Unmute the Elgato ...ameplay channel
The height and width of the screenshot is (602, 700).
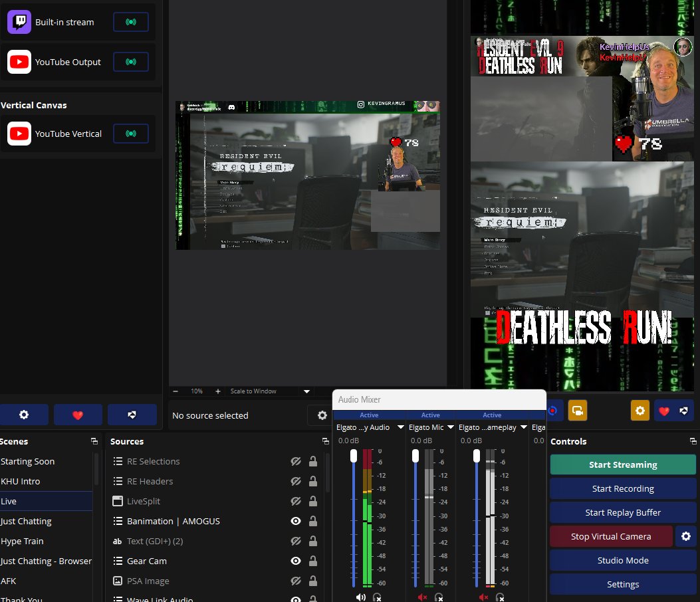click(483, 597)
